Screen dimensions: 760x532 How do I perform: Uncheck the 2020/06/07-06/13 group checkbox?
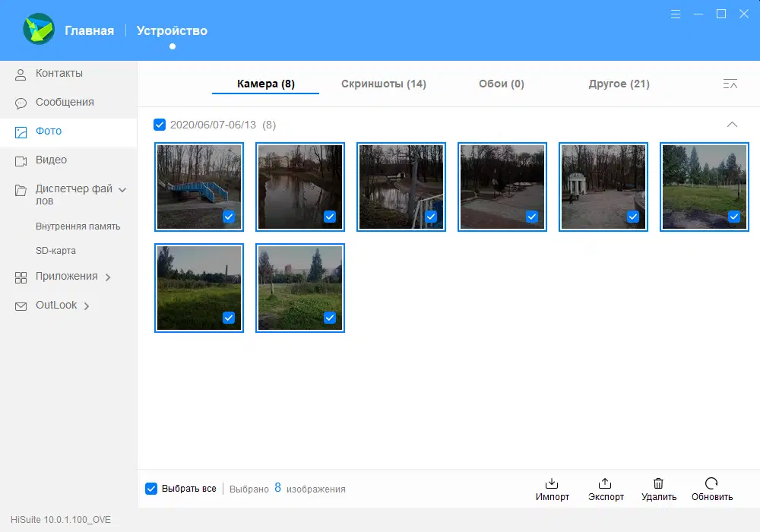(x=160, y=125)
